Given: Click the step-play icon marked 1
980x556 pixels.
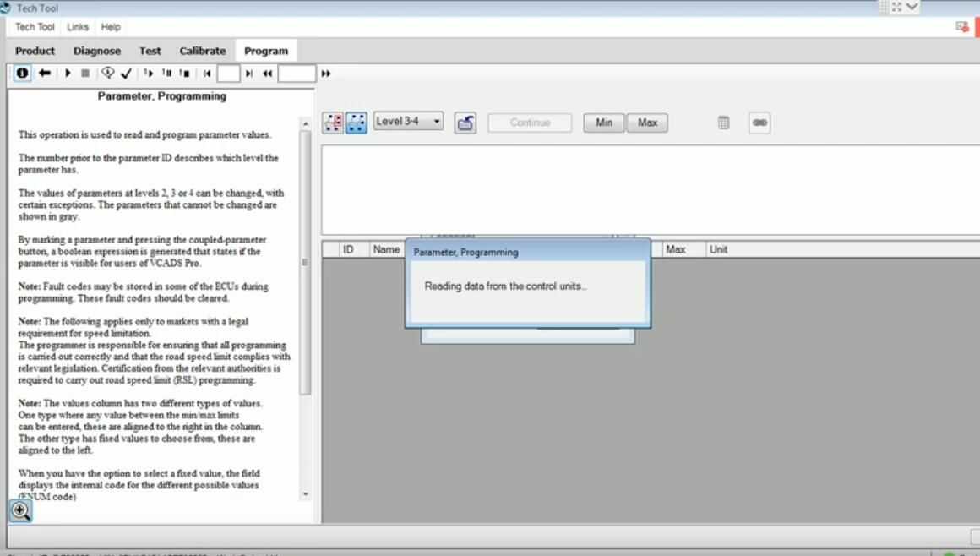Looking at the screenshot, I should (148, 74).
